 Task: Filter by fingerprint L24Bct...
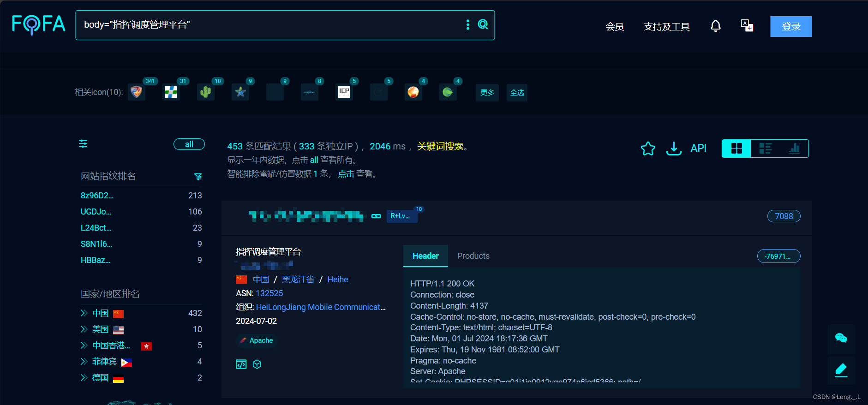point(96,228)
